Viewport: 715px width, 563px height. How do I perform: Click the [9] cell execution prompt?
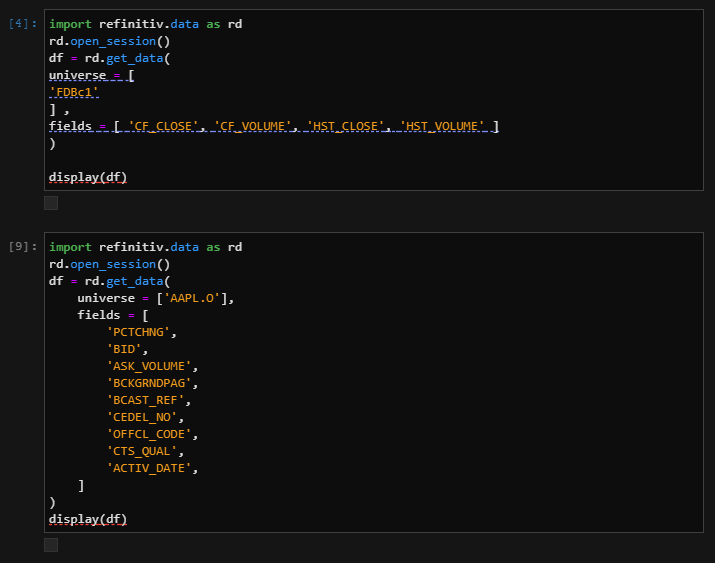click(x=23, y=247)
